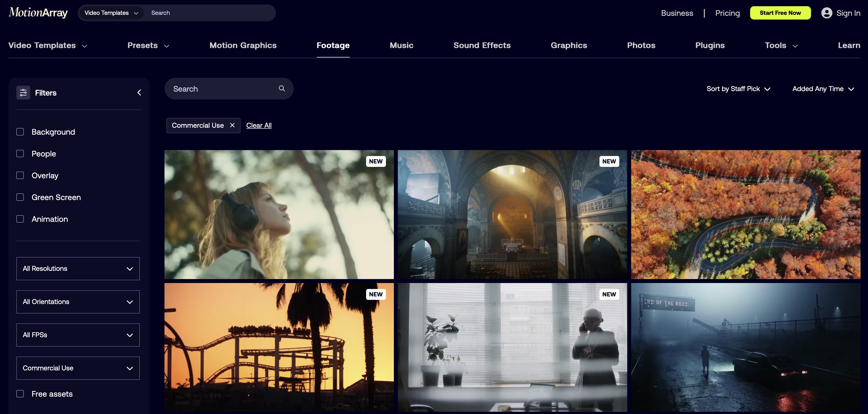Check the Green Screen filter
Screen dimensions: 868x414
coord(20,197)
